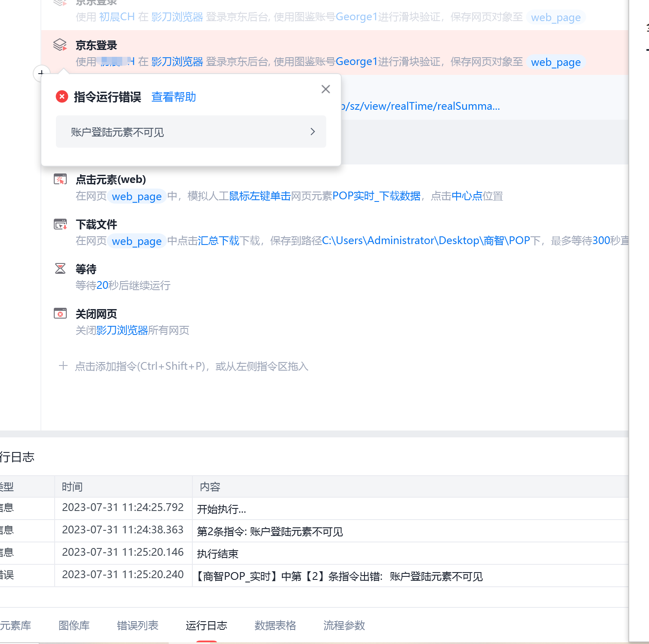Click the 内容 column header
Image resolution: width=649 pixels, height=644 pixels.
point(210,487)
